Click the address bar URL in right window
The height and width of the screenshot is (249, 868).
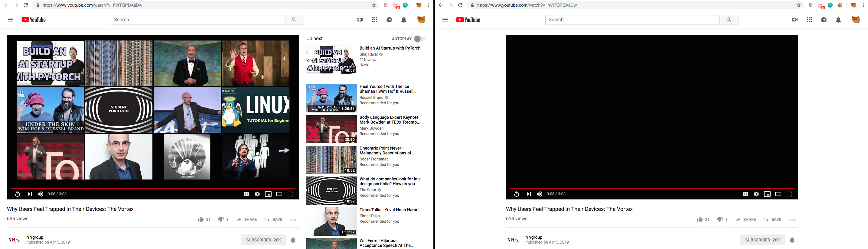527,5
